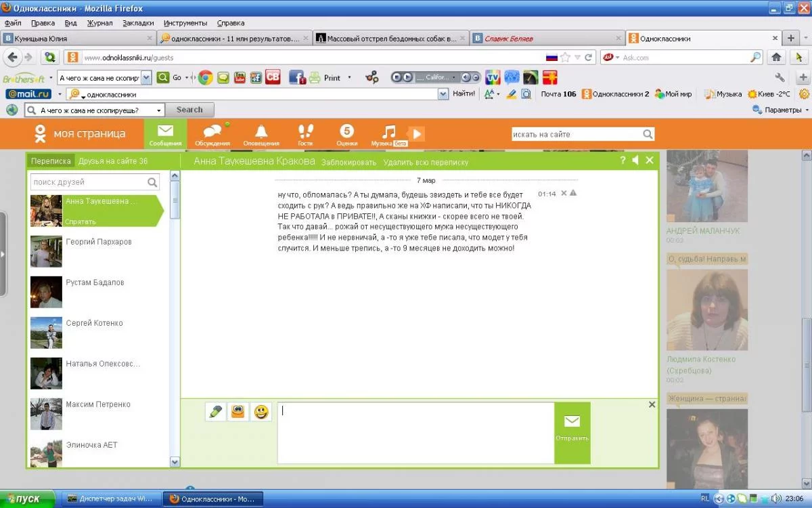
Task: Open Правка menu
Action: point(43,22)
